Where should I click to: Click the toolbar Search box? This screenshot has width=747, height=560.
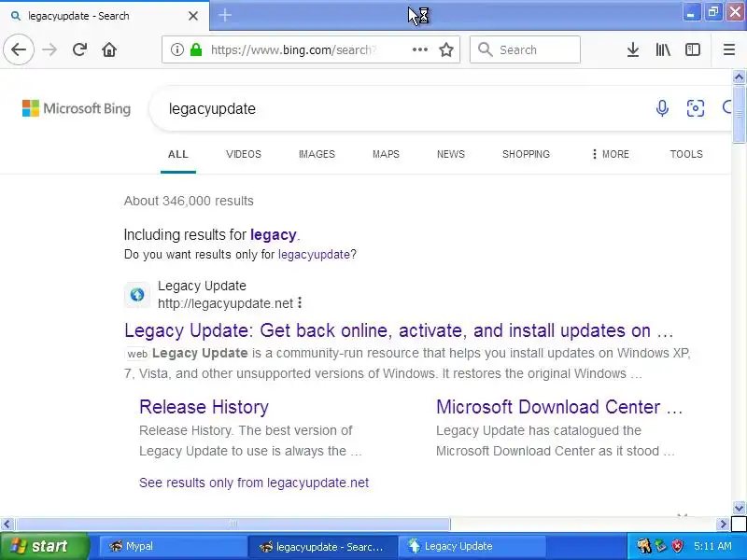525,49
